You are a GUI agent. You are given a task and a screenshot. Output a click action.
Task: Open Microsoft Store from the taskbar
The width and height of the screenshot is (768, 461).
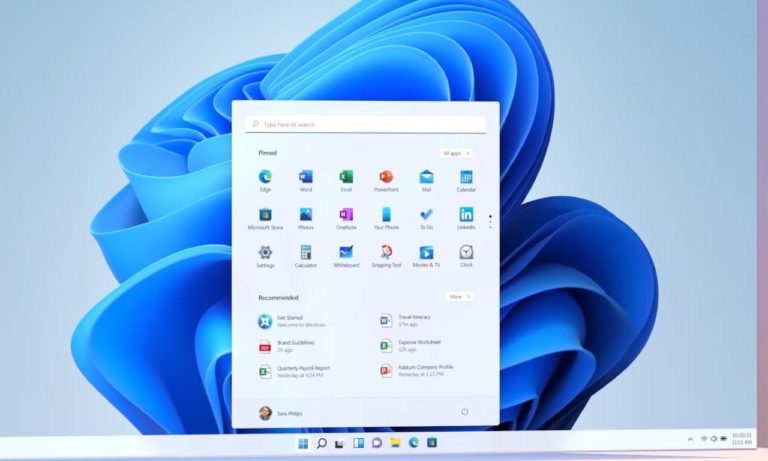432,442
